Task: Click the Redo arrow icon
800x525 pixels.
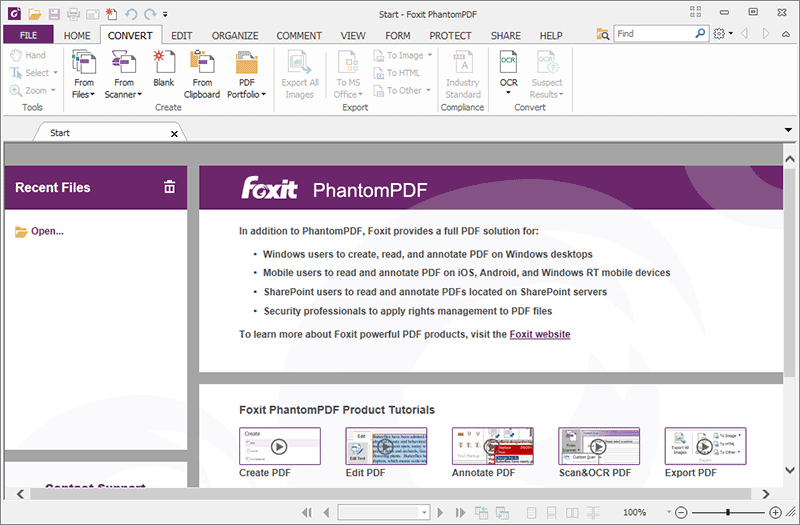Action: [149, 14]
